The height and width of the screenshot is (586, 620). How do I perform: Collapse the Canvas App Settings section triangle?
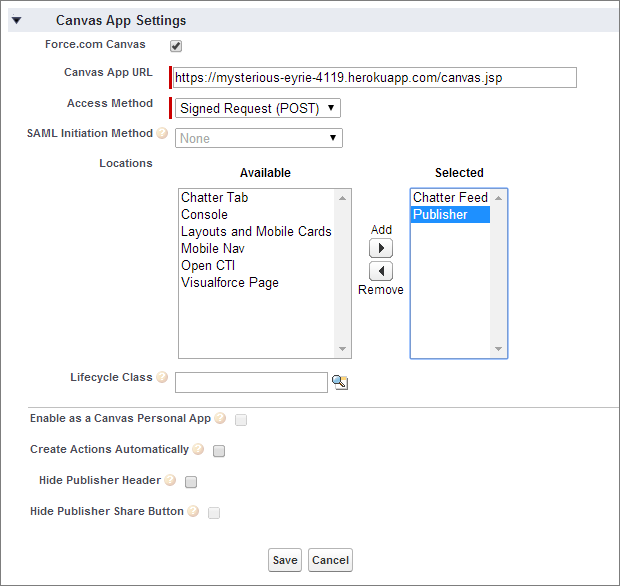(17, 20)
